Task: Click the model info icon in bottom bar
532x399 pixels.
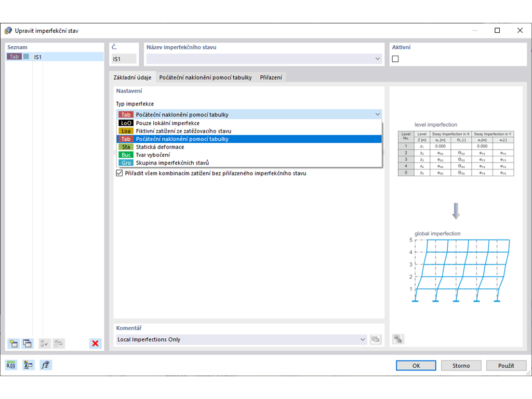Action: point(28,365)
